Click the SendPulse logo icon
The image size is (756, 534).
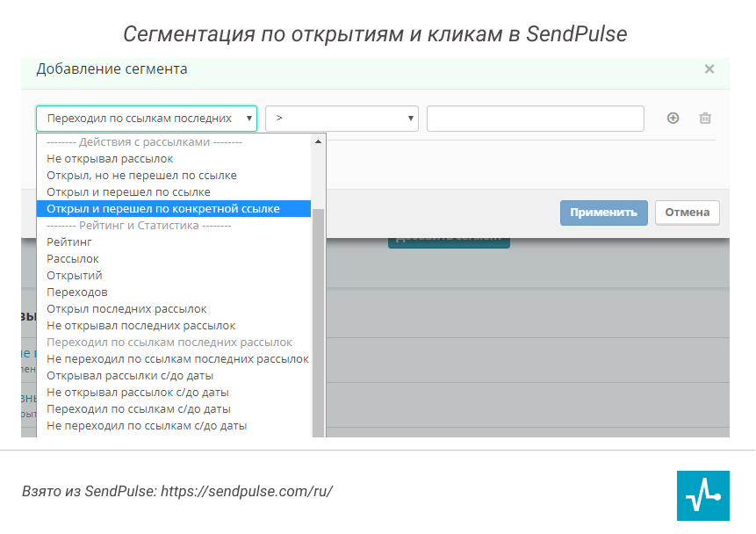703,495
